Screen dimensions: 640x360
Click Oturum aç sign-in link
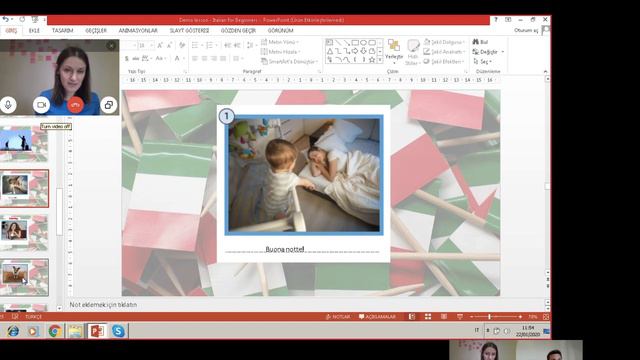(x=526, y=31)
